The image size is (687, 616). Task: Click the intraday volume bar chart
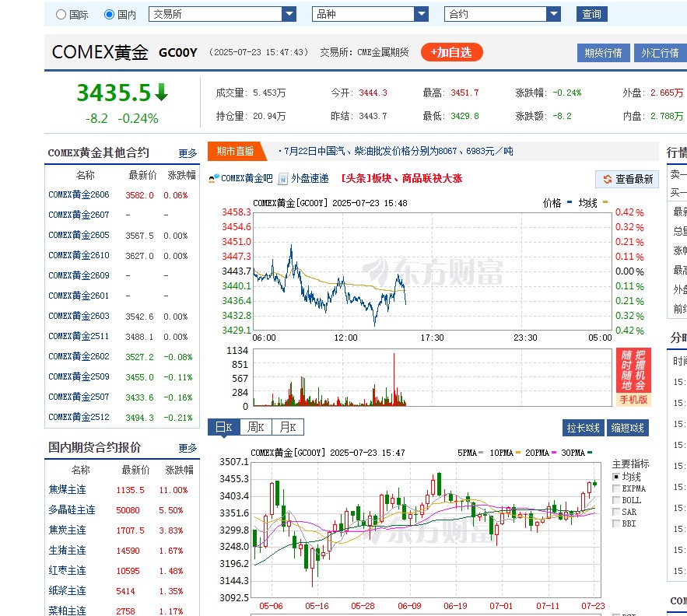point(433,378)
